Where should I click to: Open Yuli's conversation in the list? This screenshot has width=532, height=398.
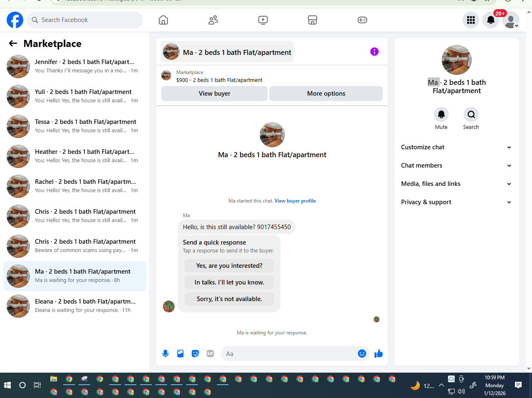pyautogui.click(x=75, y=96)
